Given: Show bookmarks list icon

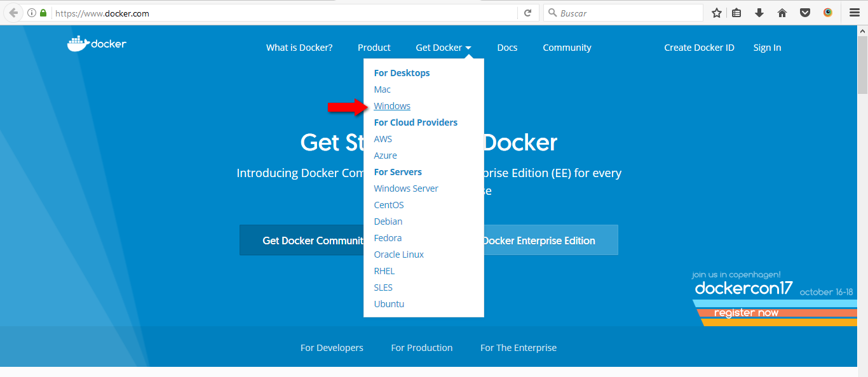Looking at the screenshot, I should coord(736,13).
